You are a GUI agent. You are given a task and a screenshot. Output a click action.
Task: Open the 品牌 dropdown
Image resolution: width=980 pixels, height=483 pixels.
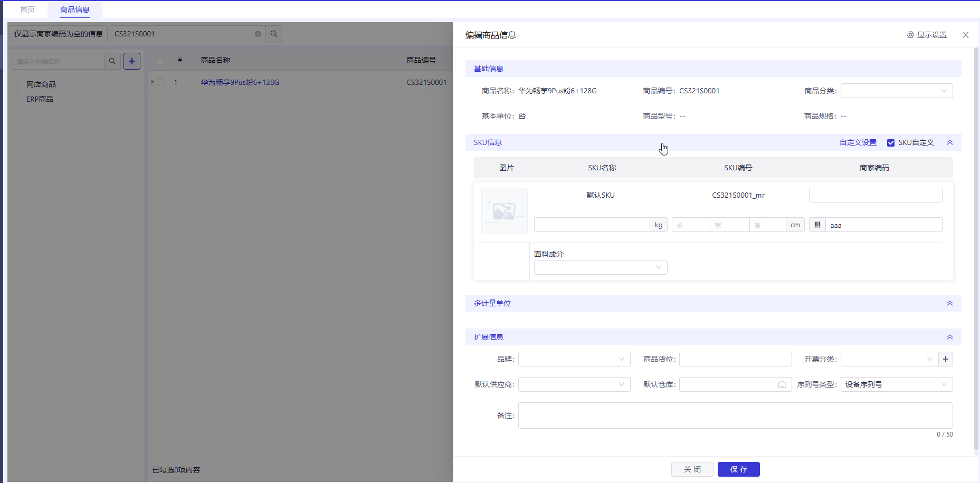click(x=574, y=359)
